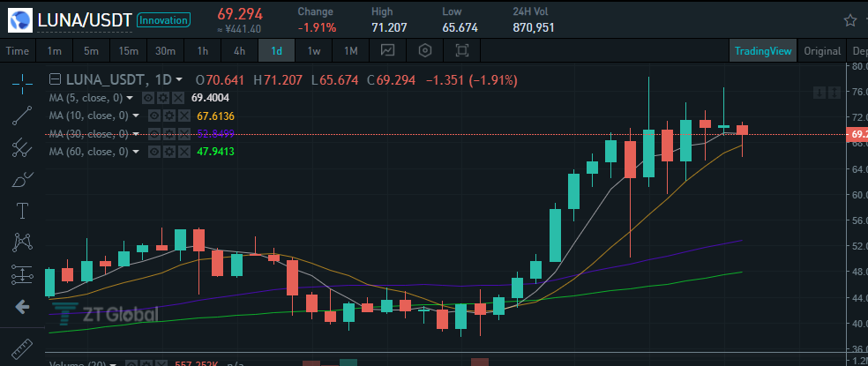Click the current price label on price axis
868x366 pixels.
pyautogui.click(x=857, y=135)
